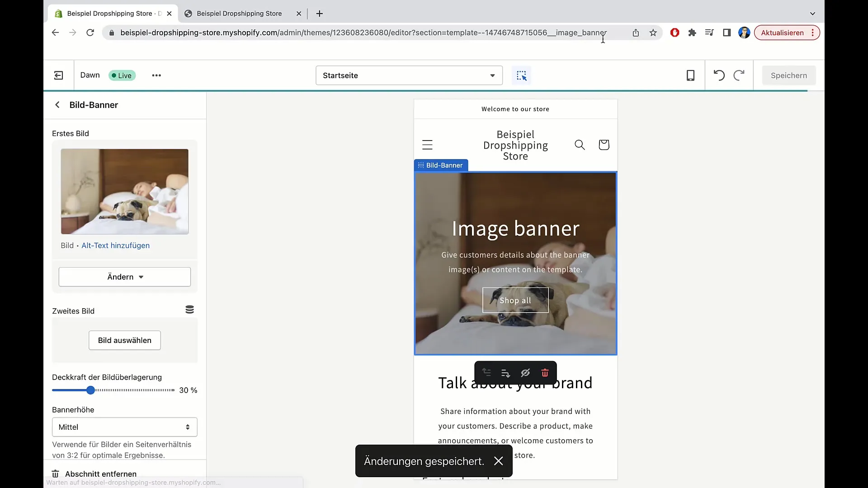Viewport: 868px width, 488px height.
Task: Click the mobile preview icon
Action: (690, 75)
